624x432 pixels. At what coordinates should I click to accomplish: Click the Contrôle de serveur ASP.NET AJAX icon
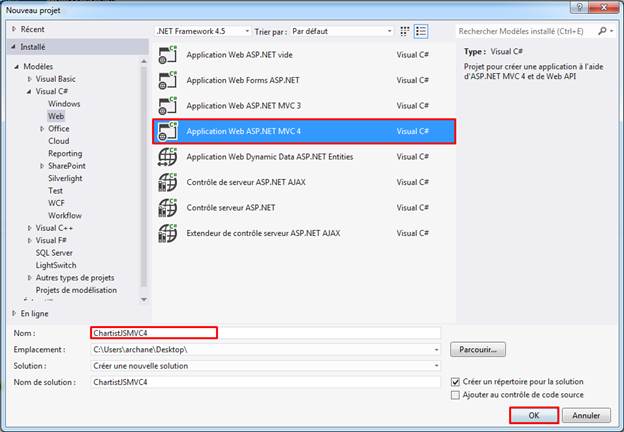tap(167, 182)
